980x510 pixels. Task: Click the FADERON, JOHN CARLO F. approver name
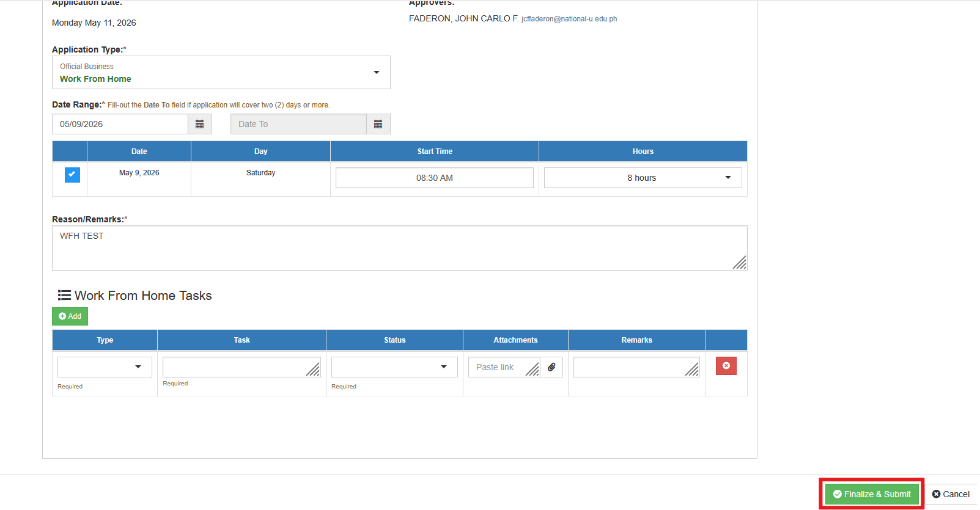coord(464,19)
